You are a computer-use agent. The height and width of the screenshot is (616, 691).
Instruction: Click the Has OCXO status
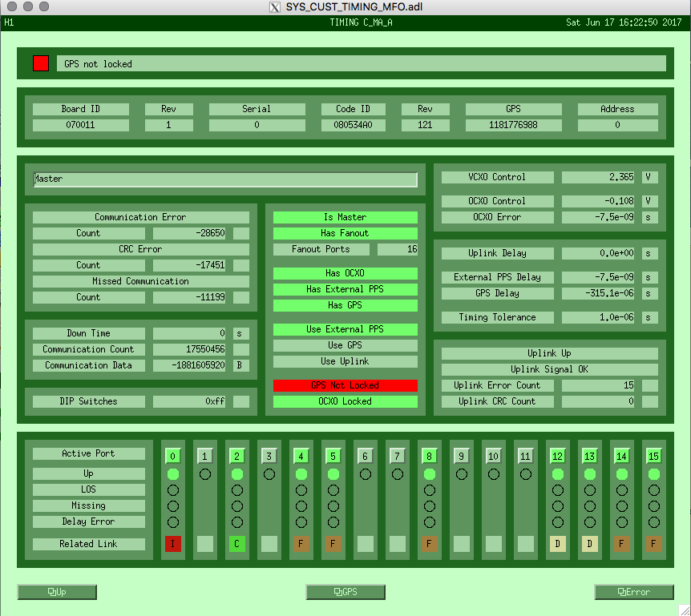click(x=345, y=273)
